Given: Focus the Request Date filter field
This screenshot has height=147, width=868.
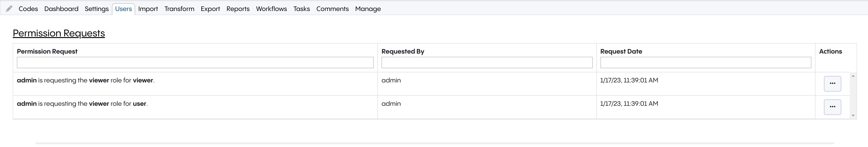Looking at the screenshot, I should (706, 63).
